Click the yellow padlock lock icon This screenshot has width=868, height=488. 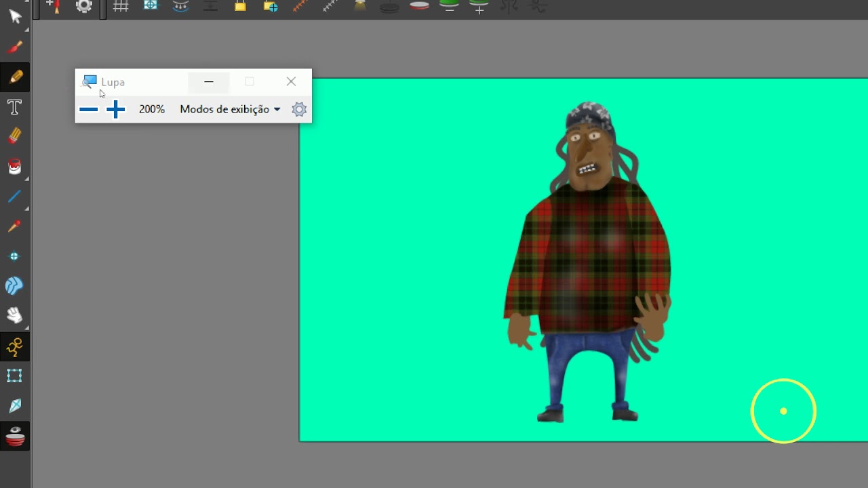click(x=240, y=6)
